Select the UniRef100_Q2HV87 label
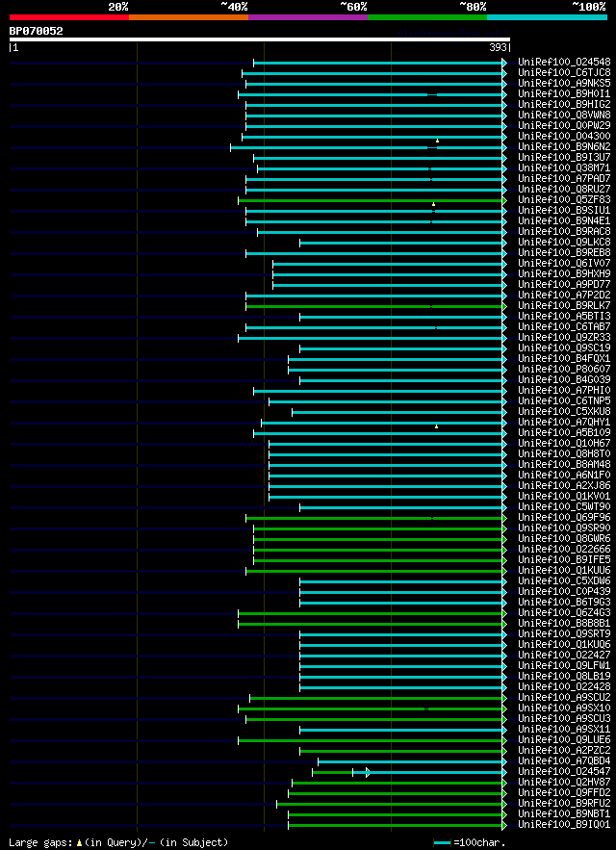Screen dimensions: 616x850 point(564,783)
